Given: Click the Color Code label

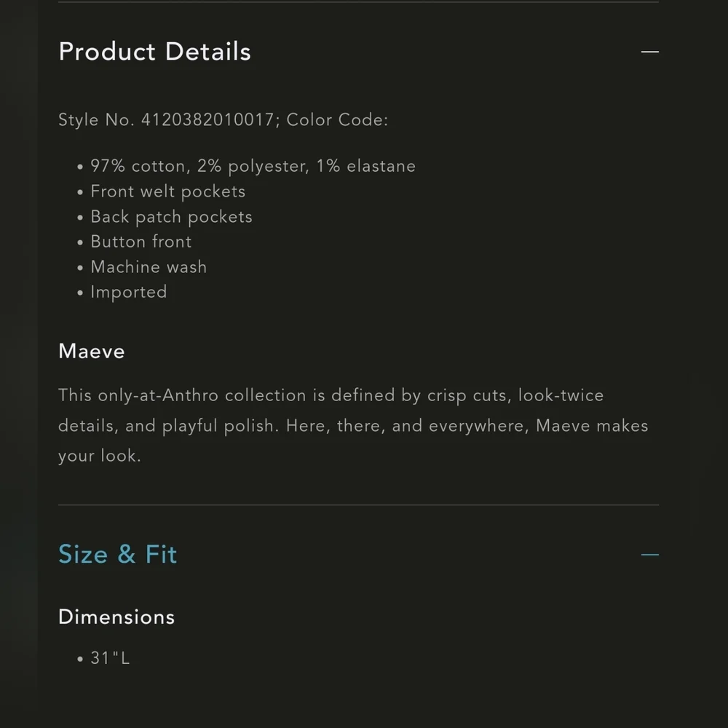Looking at the screenshot, I should tap(337, 120).
